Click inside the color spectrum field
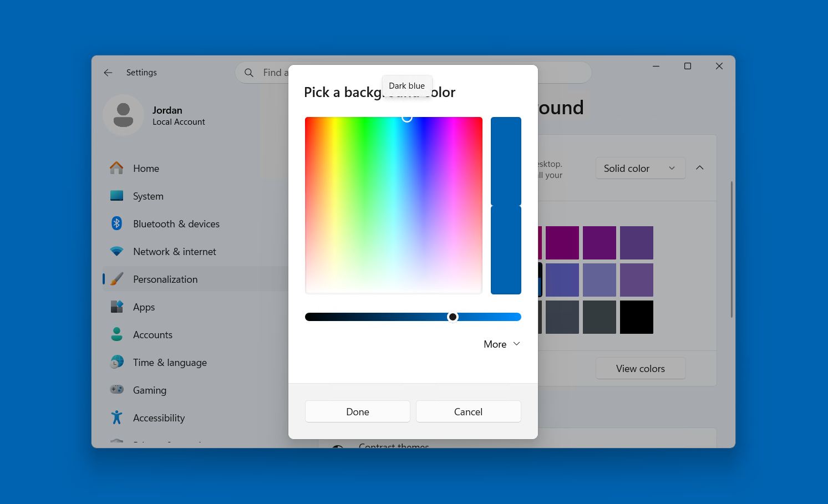The width and height of the screenshot is (828, 504). point(394,205)
